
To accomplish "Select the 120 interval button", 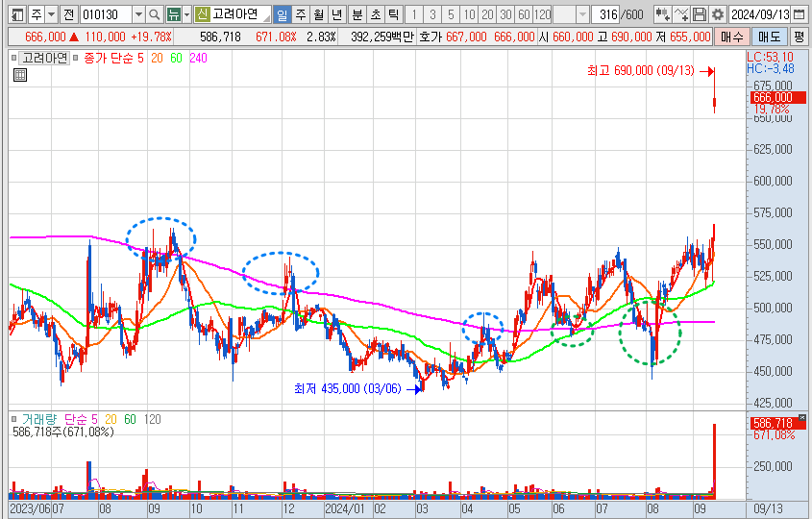I will coord(542,14).
